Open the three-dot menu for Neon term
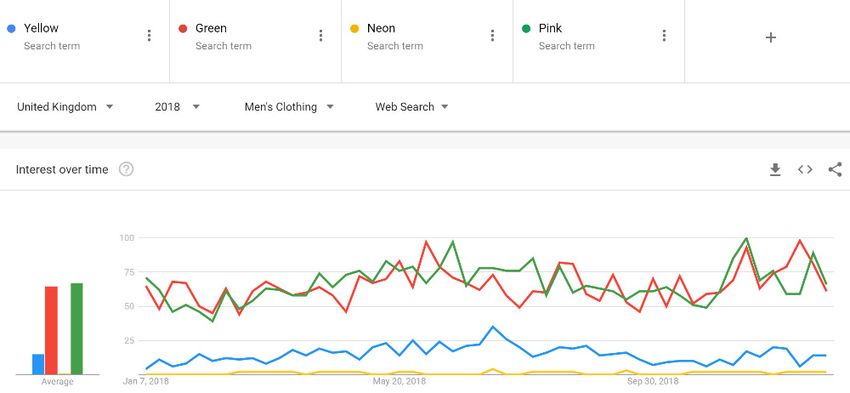The image size is (850, 393). [492, 36]
